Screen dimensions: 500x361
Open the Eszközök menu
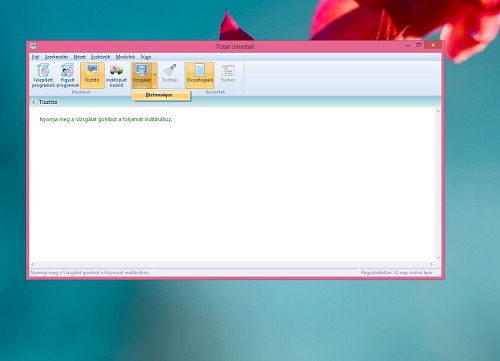[x=100, y=57]
